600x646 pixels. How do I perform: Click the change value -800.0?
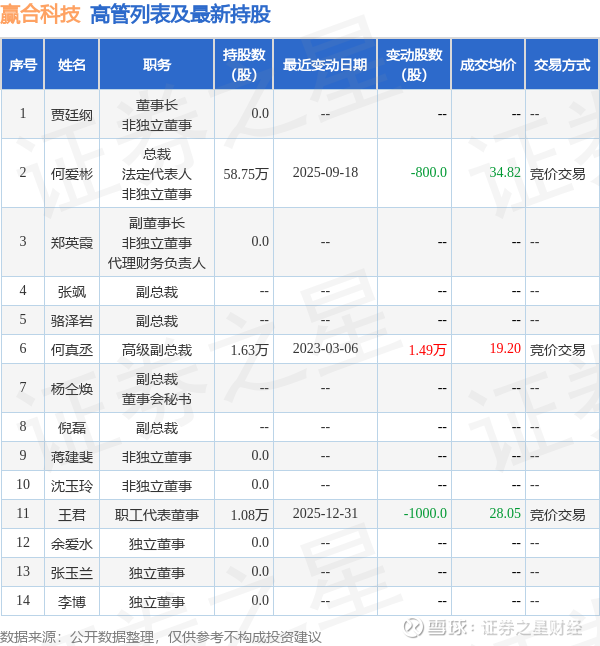point(429,172)
